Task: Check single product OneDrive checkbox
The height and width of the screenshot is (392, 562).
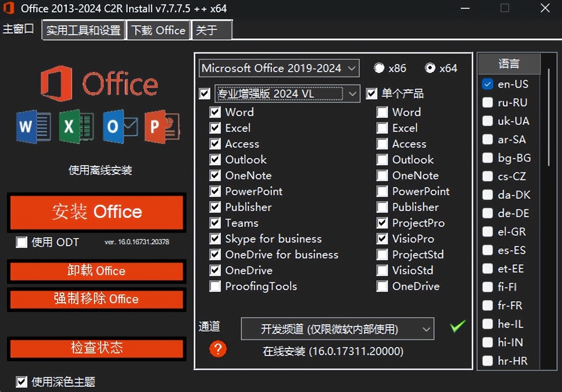Action: coord(382,286)
